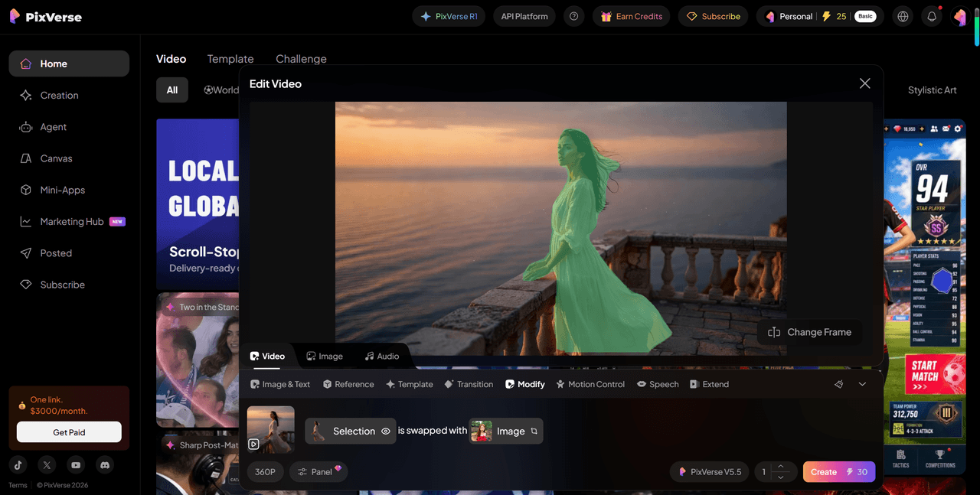
Task: Open the TikTok social icon
Action: [18, 464]
